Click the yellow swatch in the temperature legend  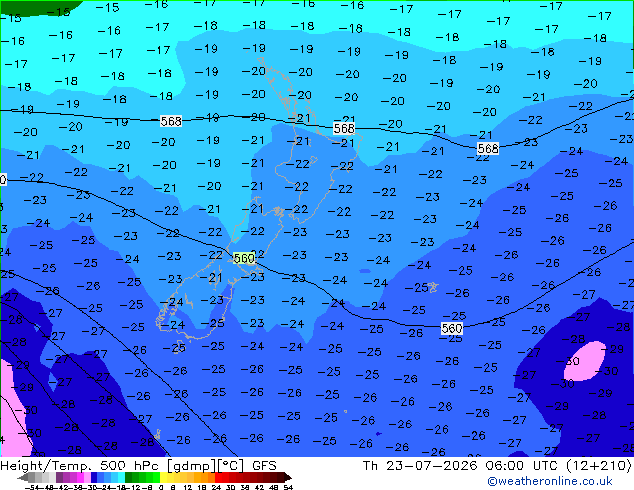tap(163, 478)
